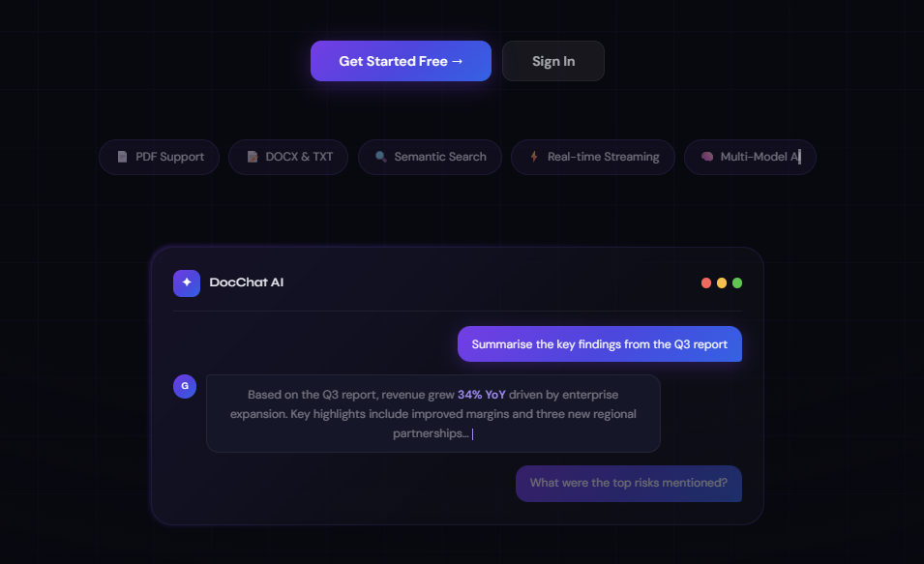Click the top risks mentioned message bubble
Image resolution: width=924 pixels, height=564 pixels.
point(628,483)
